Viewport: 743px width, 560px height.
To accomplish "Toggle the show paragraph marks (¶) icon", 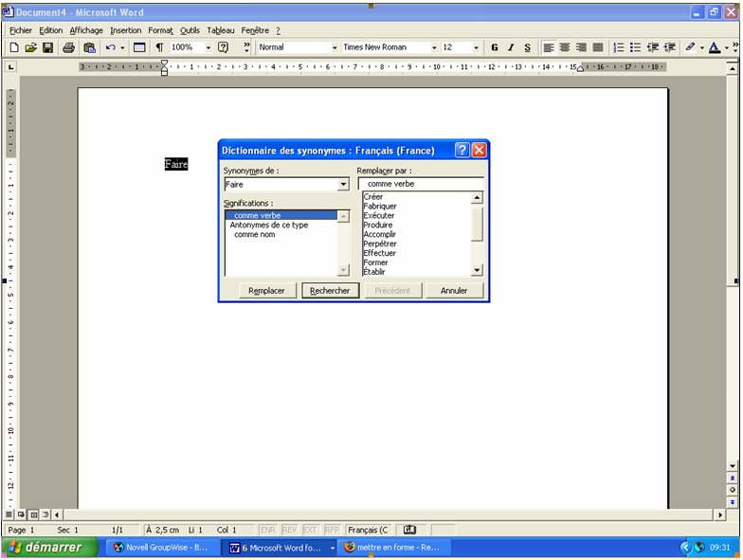I will [x=159, y=47].
